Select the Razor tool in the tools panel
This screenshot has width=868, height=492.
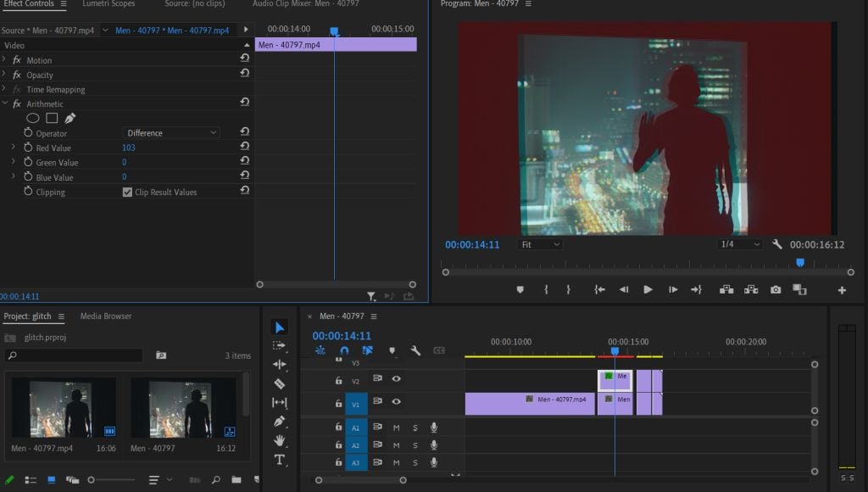280,383
